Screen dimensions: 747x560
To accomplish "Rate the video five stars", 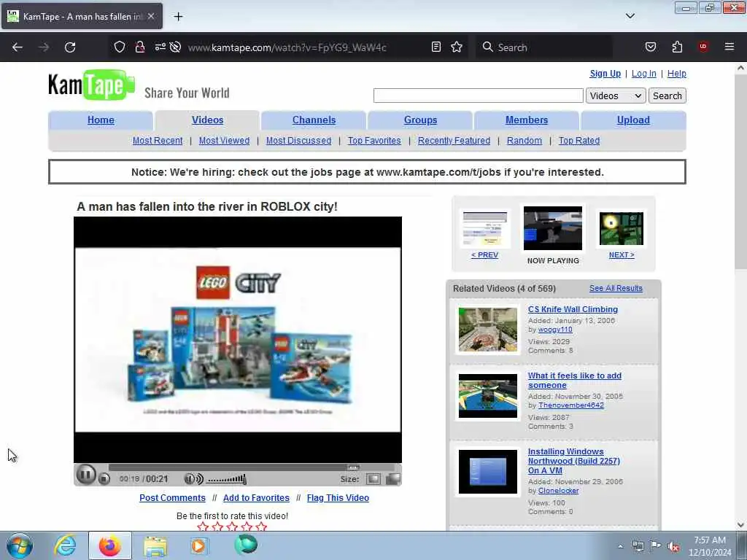I will (x=261, y=526).
